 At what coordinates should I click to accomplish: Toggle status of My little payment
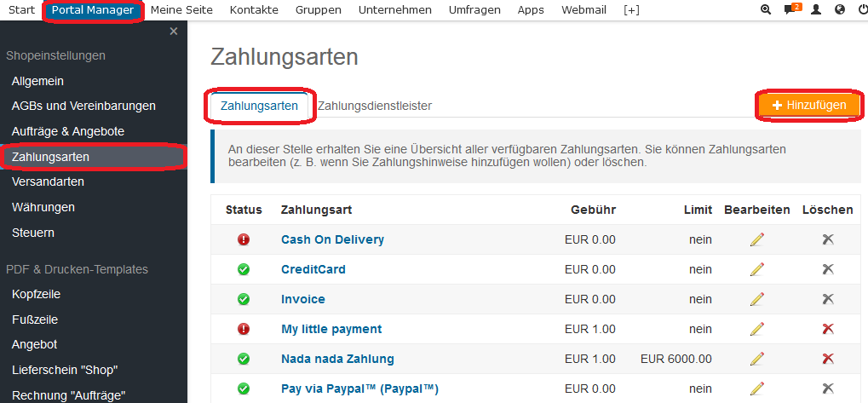tap(244, 329)
